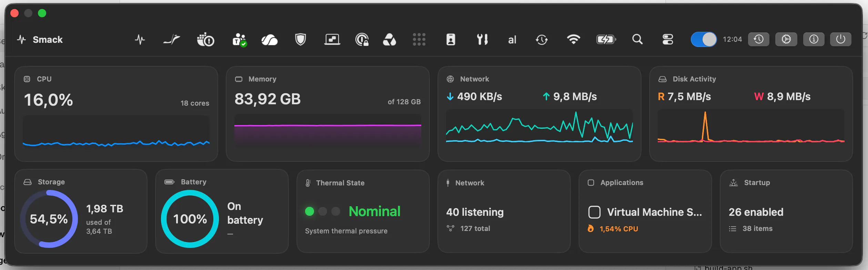Open the clock with circular arrows icon
868x270 pixels.
click(x=542, y=40)
